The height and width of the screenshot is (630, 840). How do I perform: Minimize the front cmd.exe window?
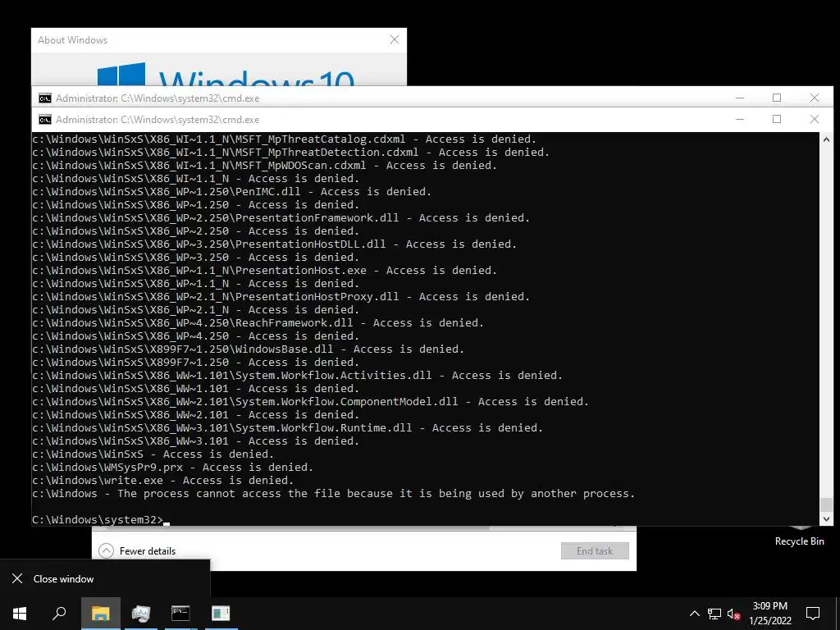[740, 119]
